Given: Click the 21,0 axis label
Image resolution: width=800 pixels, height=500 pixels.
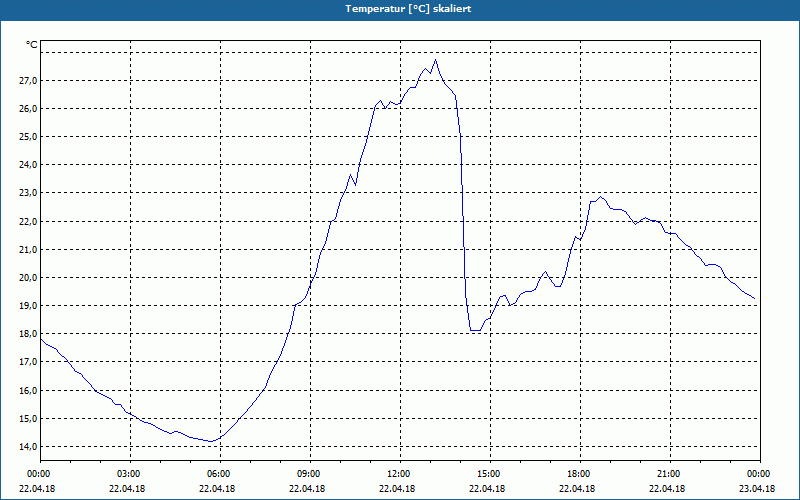Looking at the screenshot, I should (28, 249).
